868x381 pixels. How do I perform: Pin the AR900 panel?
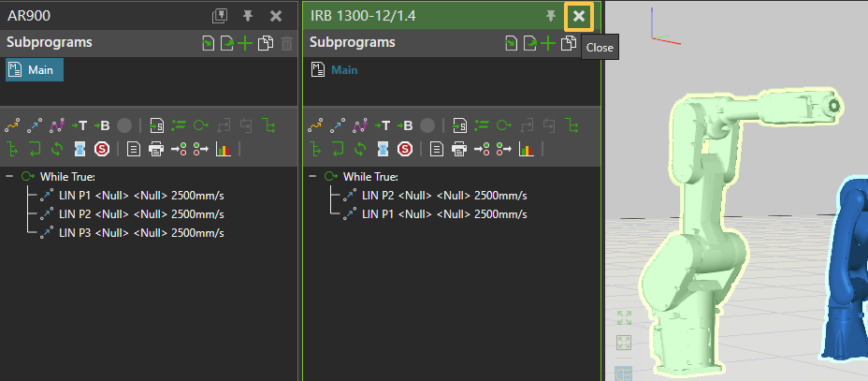[x=248, y=16]
